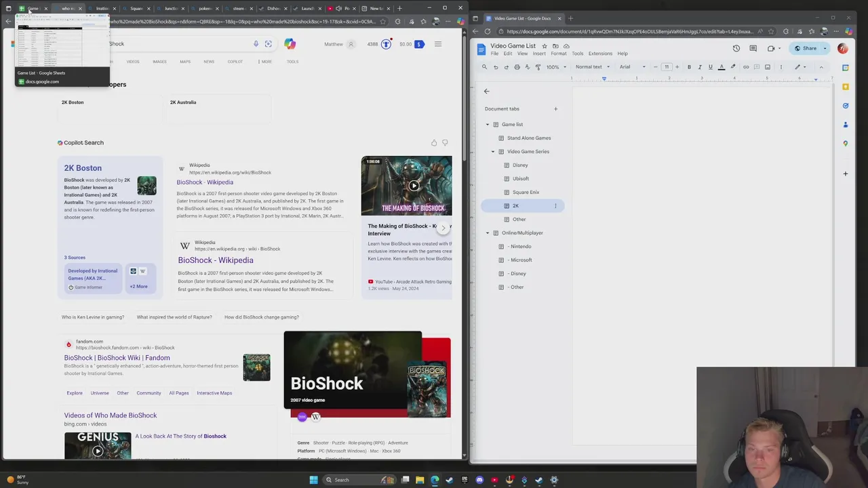
Task: Open the BioShock Wiki Fandom result
Action: point(117,358)
